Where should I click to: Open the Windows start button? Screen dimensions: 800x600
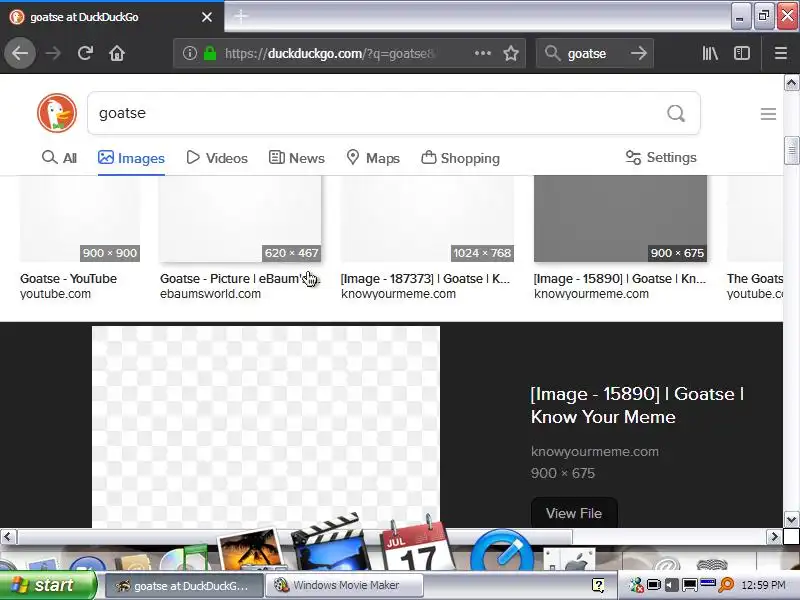point(48,585)
